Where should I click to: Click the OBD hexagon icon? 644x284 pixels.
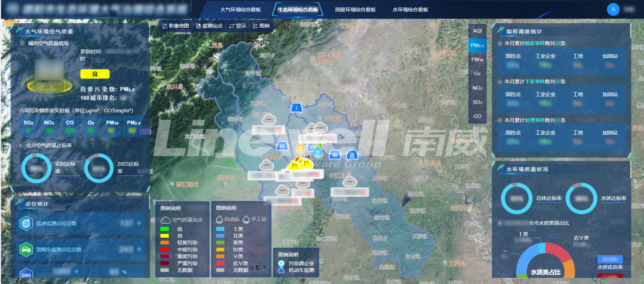[26, 274]
